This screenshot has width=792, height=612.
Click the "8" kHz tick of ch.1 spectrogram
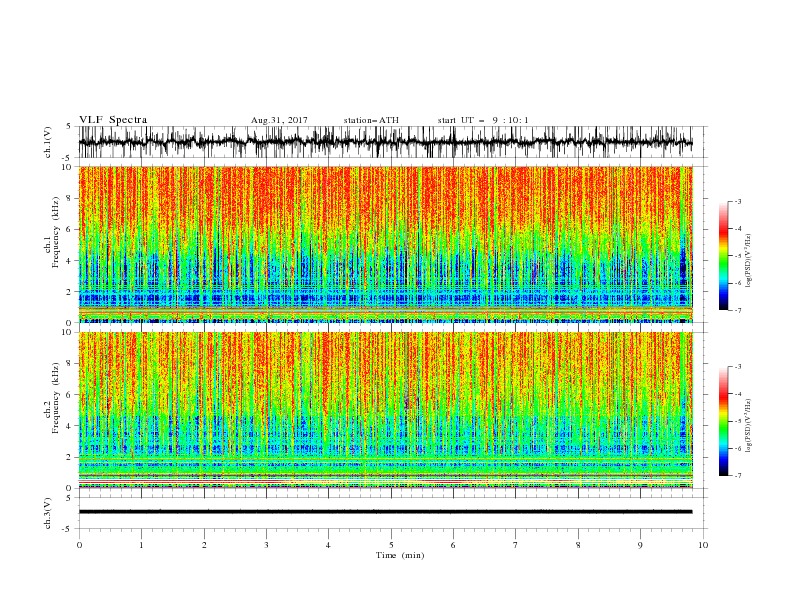click(70, 198)
